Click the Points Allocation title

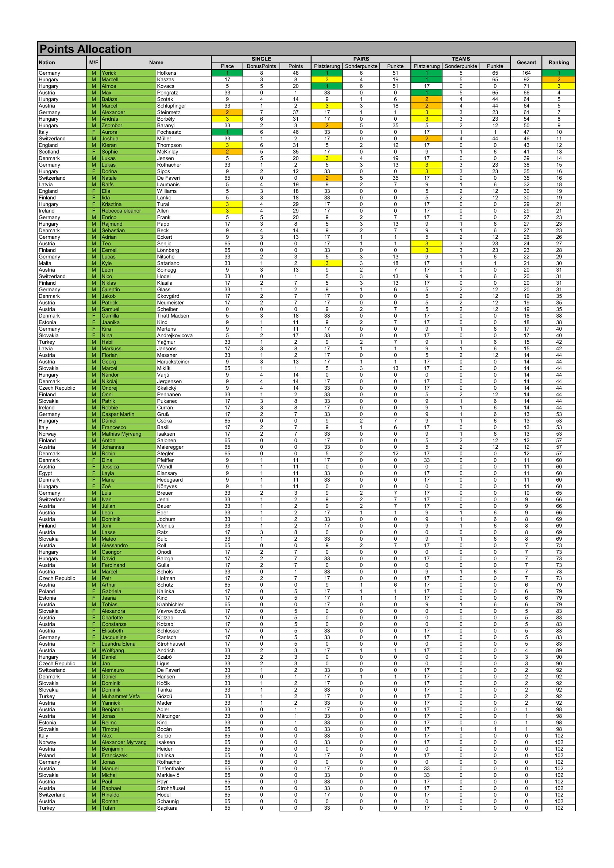click(85, 49)
